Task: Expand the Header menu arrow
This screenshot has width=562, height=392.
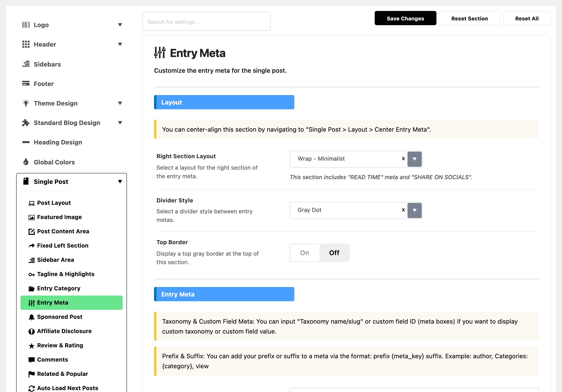Action: click(x=120, y=44)
